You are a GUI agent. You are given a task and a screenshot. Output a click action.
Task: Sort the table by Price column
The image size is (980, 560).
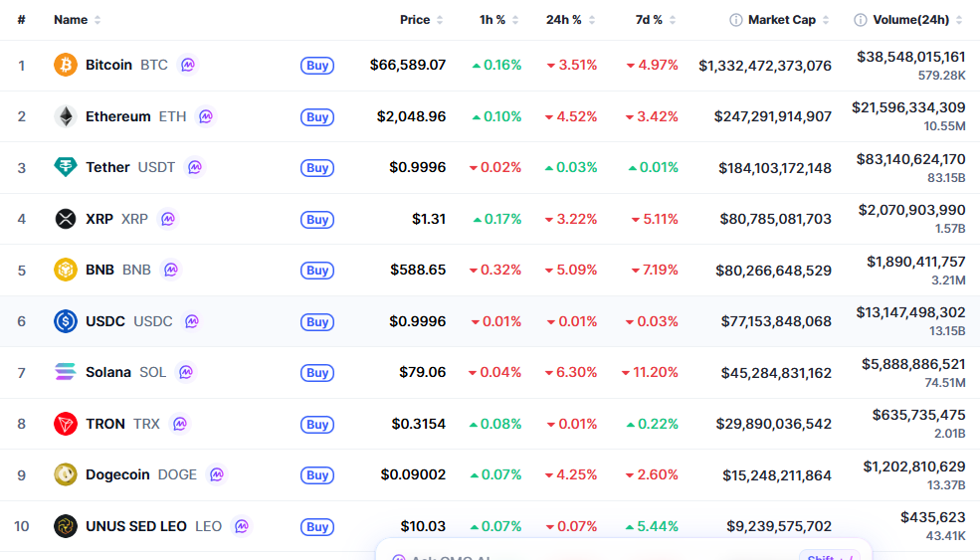pos(415,20)
